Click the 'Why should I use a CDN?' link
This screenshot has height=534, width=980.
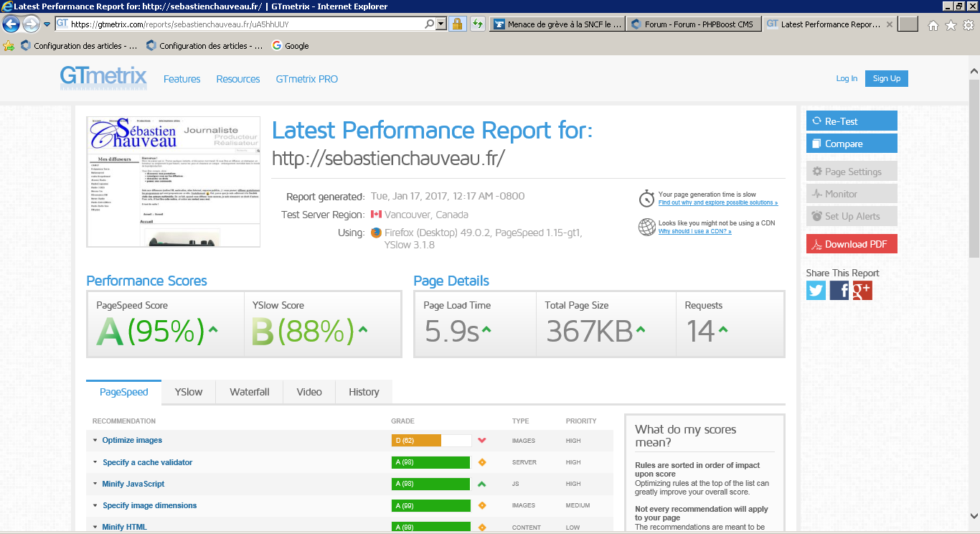tap(694, 232)
